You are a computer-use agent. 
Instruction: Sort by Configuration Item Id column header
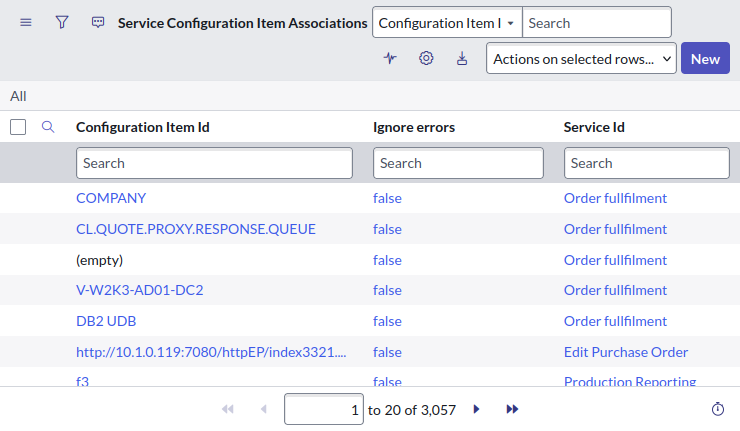143,127
